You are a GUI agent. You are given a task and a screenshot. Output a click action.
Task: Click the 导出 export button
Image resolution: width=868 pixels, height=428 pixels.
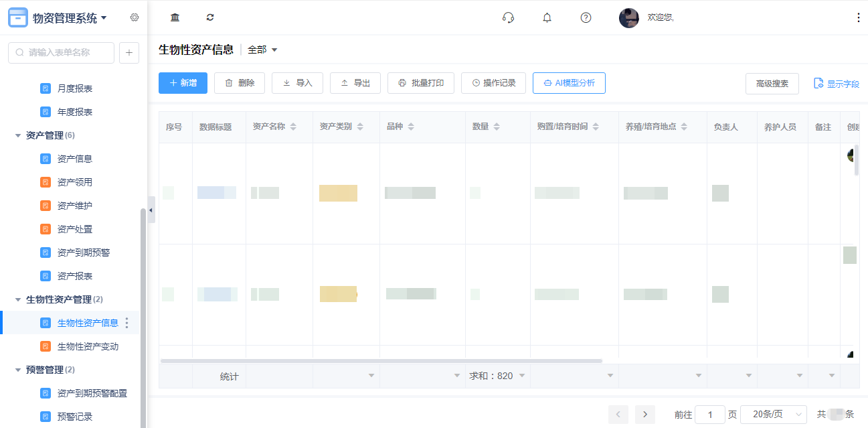(x=355, y=83)
